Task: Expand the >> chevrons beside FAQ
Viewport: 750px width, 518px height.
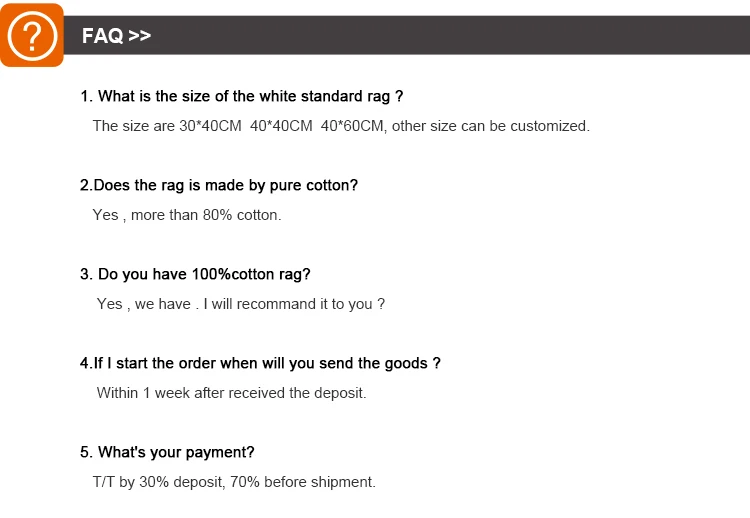Action: [140, 36]
